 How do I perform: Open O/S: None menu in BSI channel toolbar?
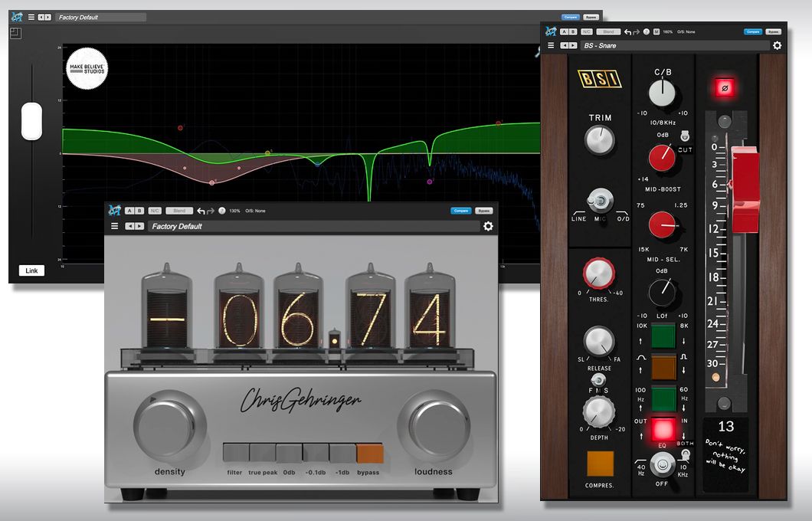(x=686, y=31)
